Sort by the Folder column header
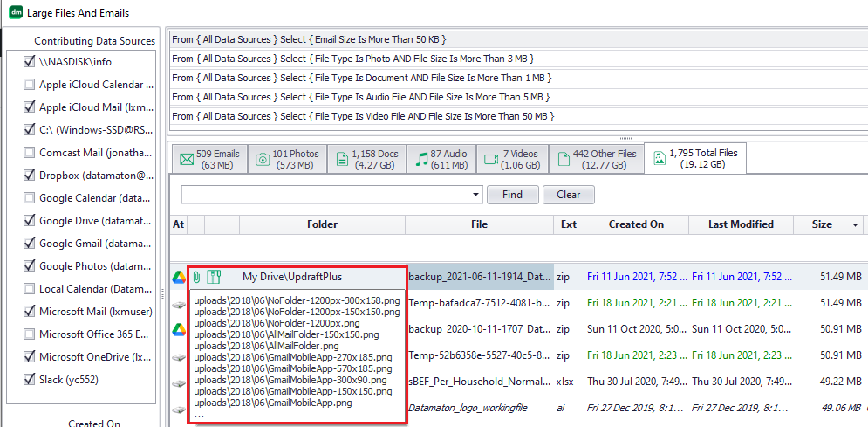This screenshot has height=427, width=868. 322,224
